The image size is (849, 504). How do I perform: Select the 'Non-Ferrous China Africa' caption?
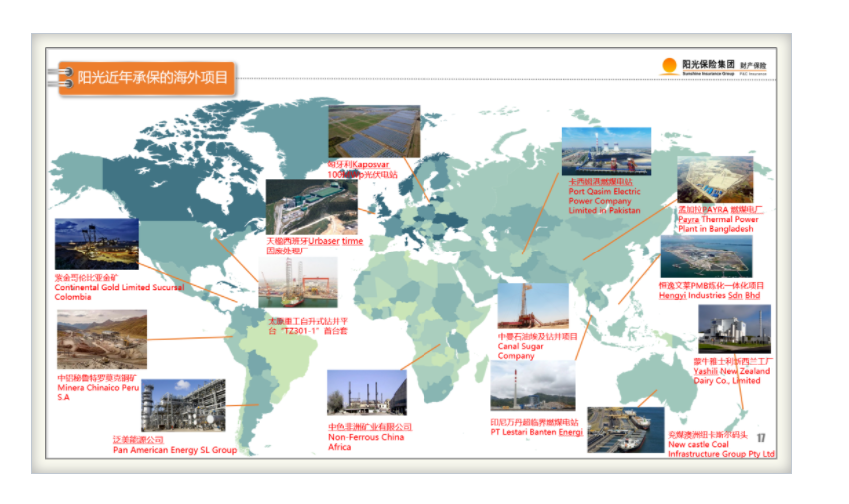365,442
